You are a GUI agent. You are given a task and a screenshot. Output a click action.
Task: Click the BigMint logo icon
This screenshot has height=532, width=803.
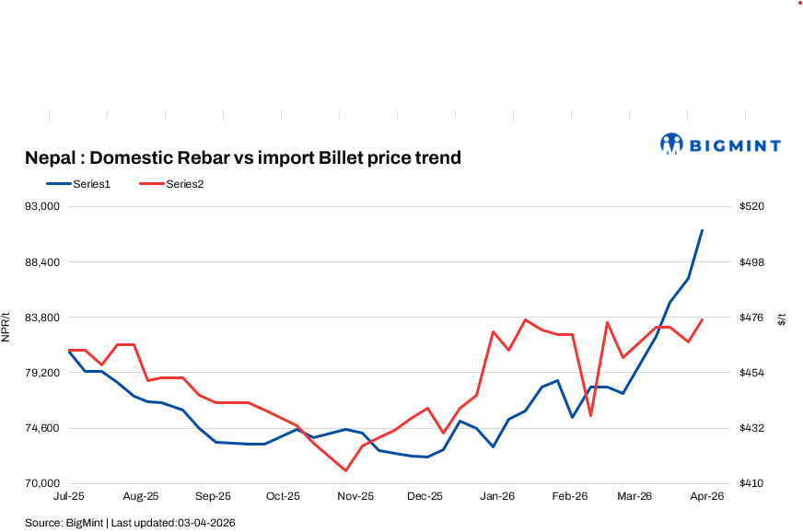coord(672,144)
